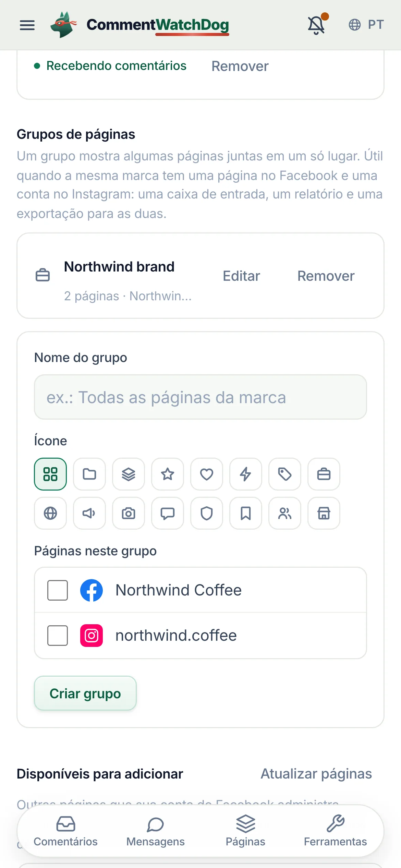This screenshot has height=868, width=401.
Task: Open the hamburger menu
Action: tap(27, 25)
